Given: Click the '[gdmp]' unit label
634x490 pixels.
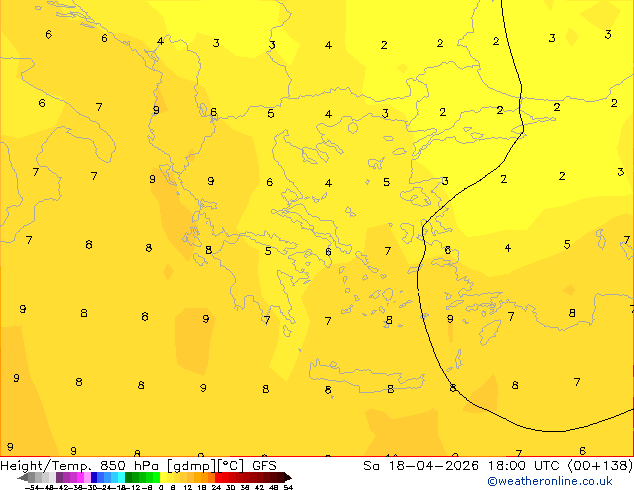Looking at the screenshot, I should tap(191, 466).
